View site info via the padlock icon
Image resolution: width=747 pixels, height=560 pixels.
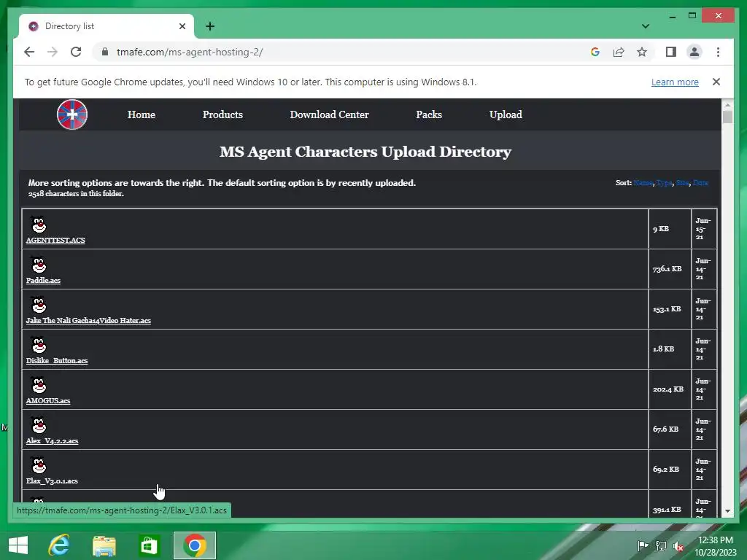pyautogui.click(x=105, y=52)
